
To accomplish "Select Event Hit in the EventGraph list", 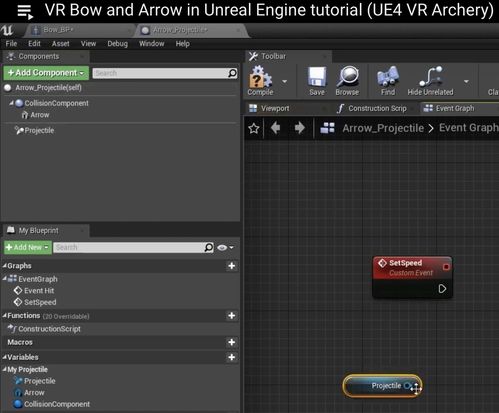I will (x=39, y=291).
